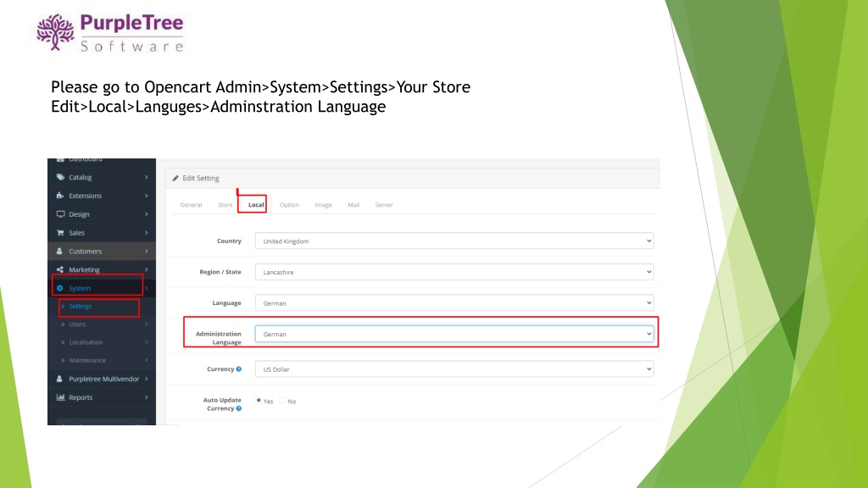The width and height of the screenshot is (868, 488).
Task: Switch to the Store tab
Action: point(225,205)
